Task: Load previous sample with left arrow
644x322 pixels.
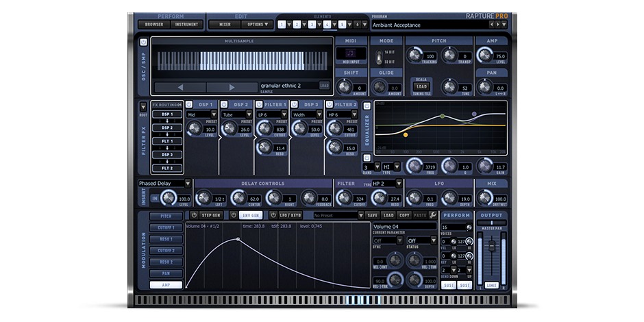Action: (180, 87)
